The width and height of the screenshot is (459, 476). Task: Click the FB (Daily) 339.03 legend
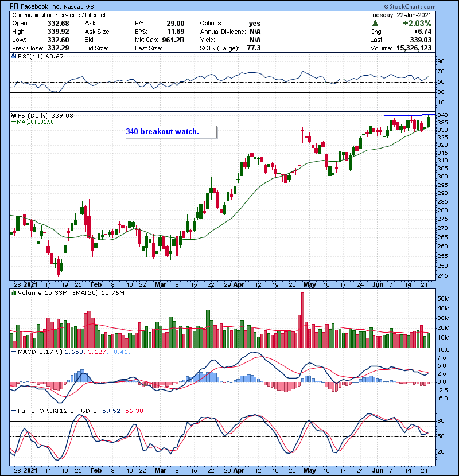pos(45,115)
